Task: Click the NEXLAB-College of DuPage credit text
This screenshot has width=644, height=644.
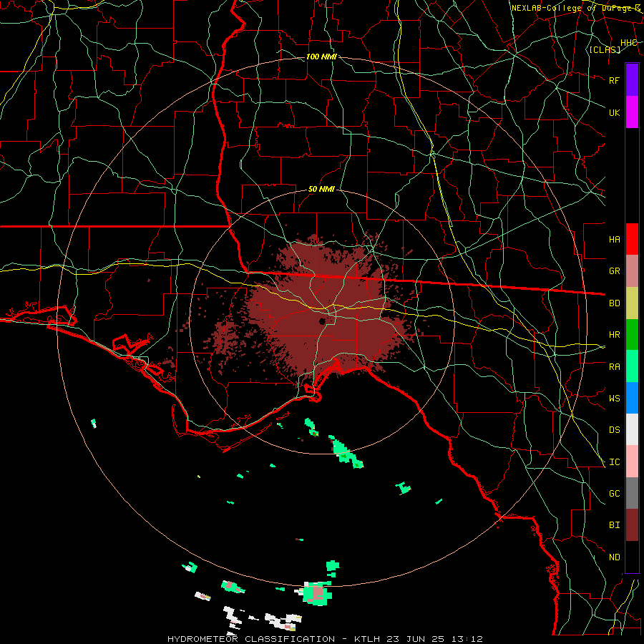Action: pyautogui.click(x=576, y=8)
